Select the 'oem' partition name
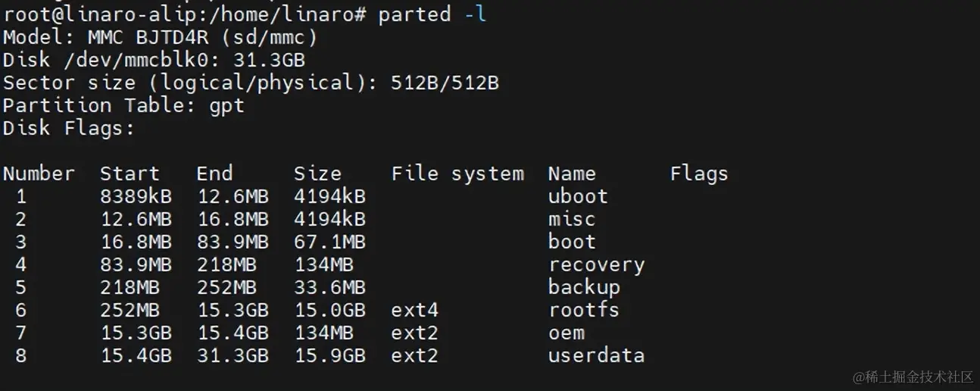980x391 pixels. point(566,333)
